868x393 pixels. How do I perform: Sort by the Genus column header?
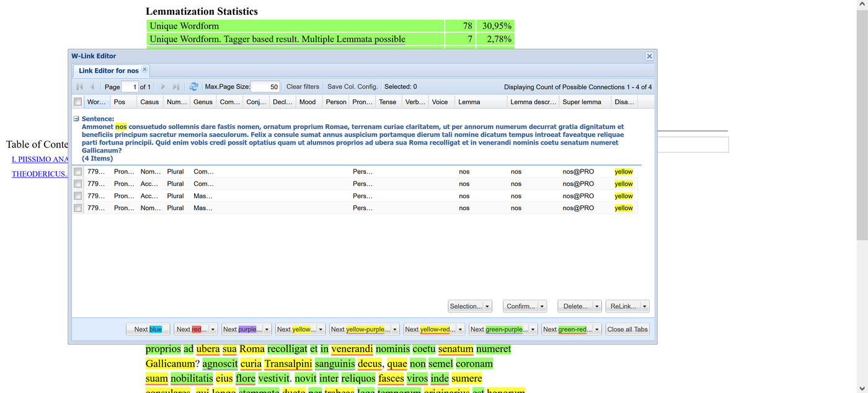pyautogui.click(x=203, y=102)
